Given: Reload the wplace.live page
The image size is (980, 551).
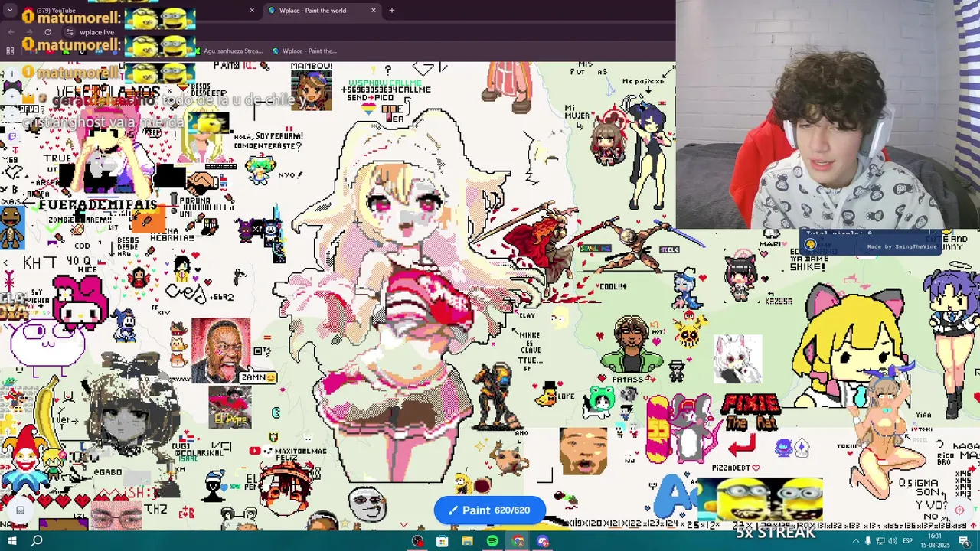Looking at the screenshot, I should tap(47, 32).
